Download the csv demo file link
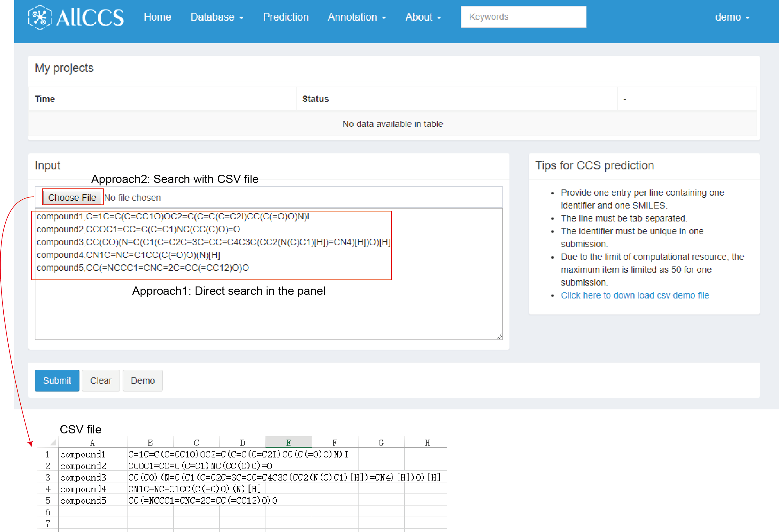 coord(635,295)
